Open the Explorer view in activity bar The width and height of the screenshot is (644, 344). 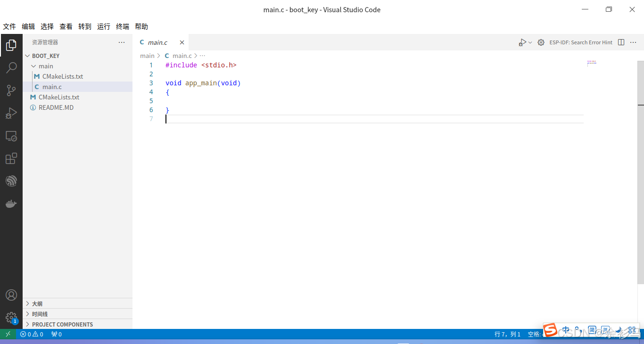coord(11,45)
